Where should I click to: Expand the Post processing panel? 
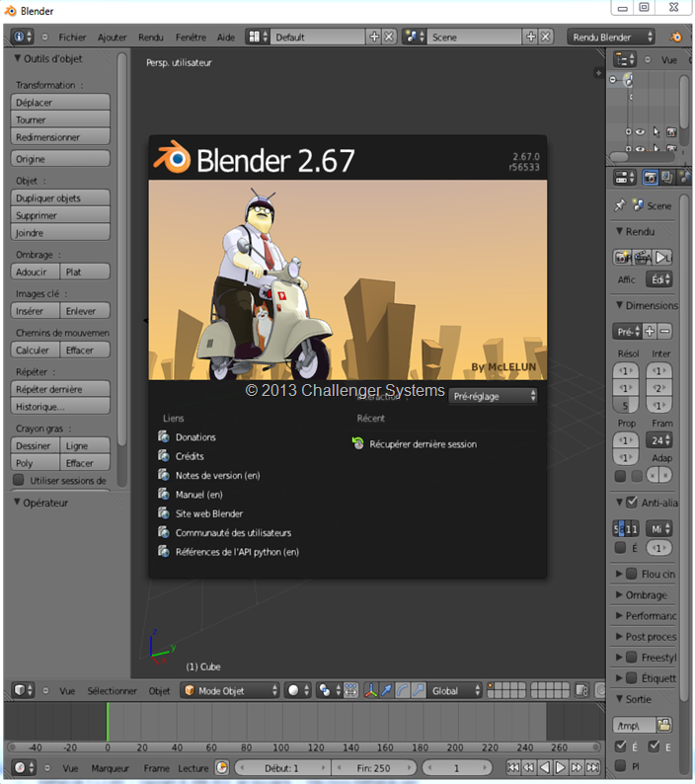coord(620,637)
